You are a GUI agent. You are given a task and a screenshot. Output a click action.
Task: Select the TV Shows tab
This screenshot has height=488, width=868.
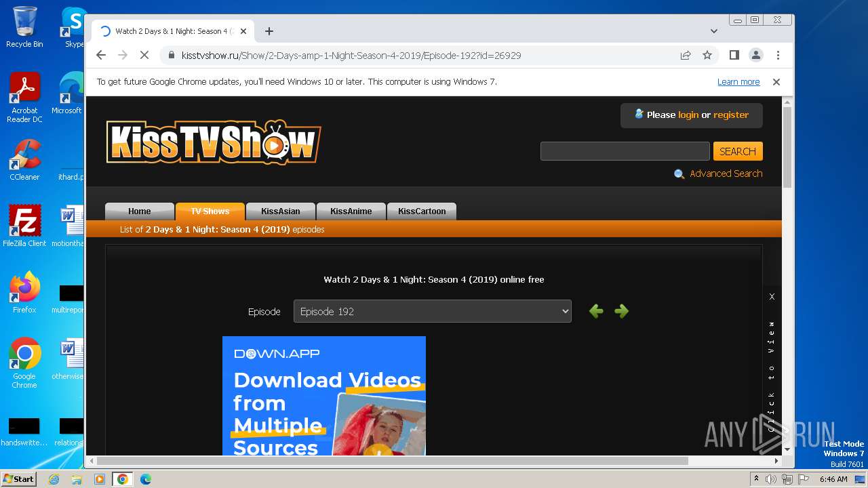click(x=210, y=211)
